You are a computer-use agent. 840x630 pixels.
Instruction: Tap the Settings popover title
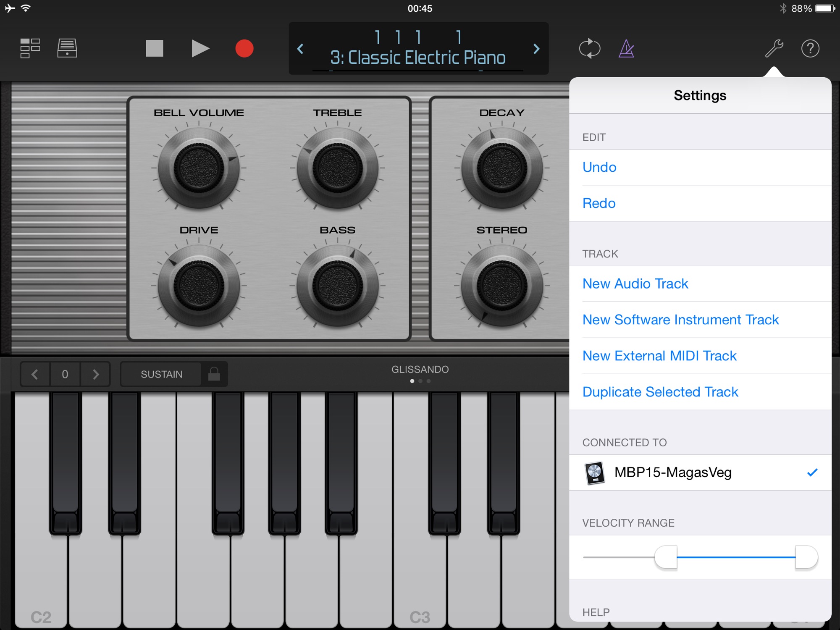coord(700,95)
